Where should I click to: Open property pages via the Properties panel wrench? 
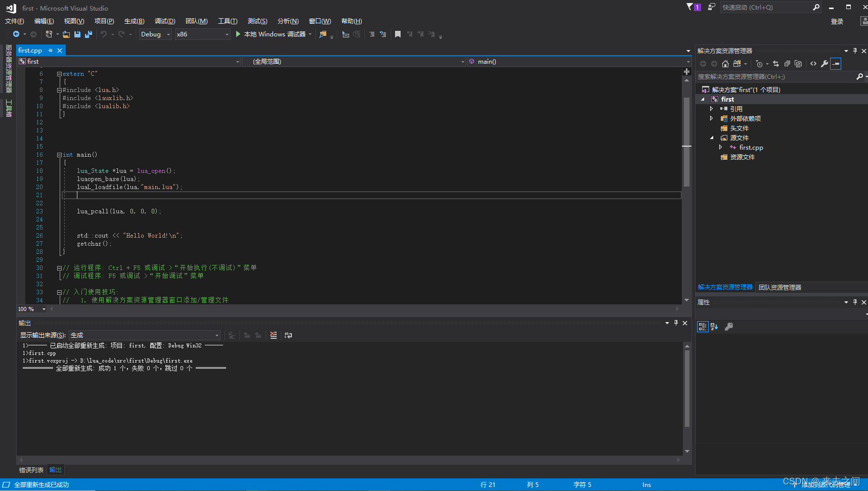point(729,327)
